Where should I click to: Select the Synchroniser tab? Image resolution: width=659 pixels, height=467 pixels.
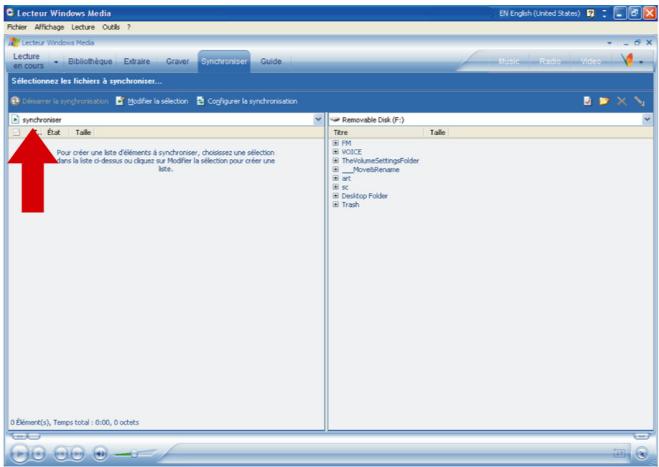click(224, 61)
